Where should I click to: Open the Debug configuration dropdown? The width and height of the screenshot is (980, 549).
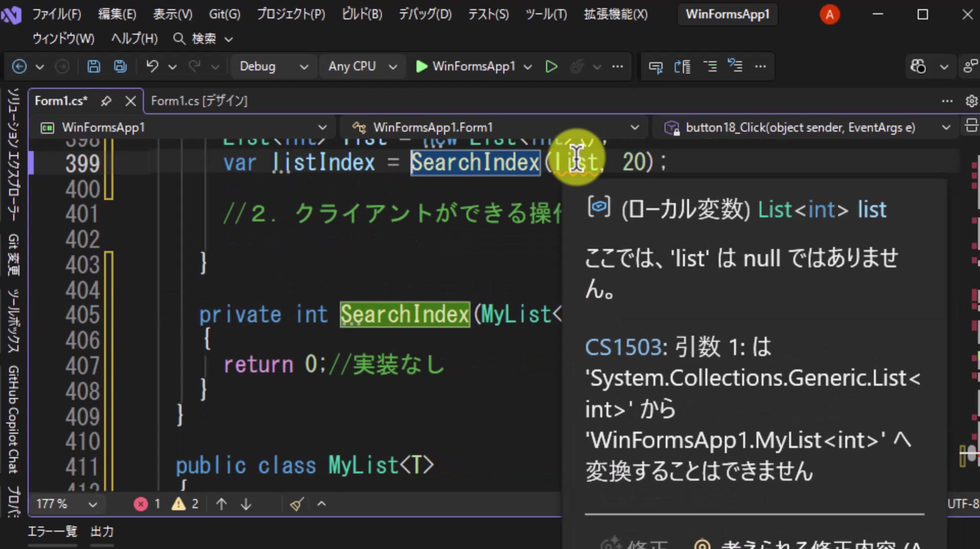point(274,66)
